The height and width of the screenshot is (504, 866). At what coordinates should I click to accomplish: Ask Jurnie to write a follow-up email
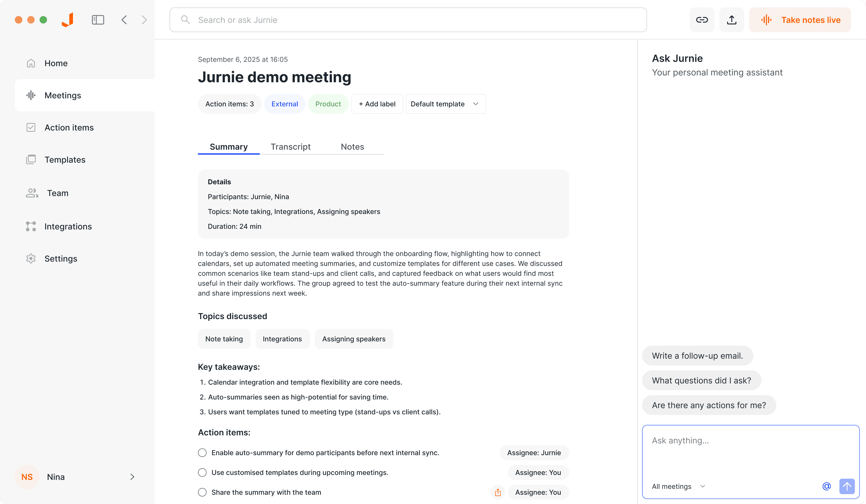(x=697, y=356)
